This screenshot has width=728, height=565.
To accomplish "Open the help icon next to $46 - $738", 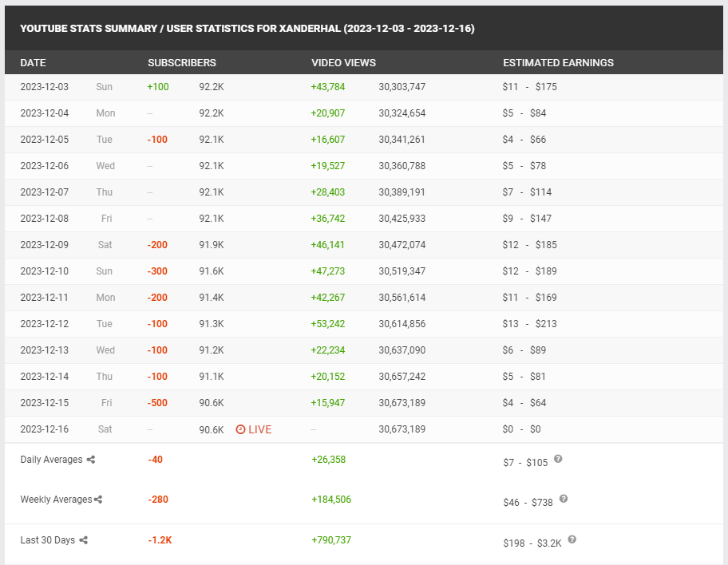I will 564,499.
